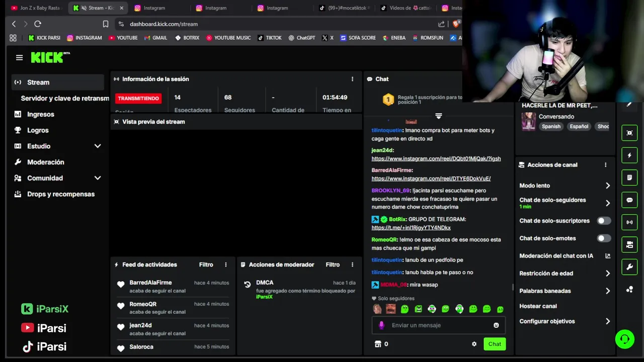Click the address bar URL dashboard.kick.com/stream
The width and height of the screenshot is (644, 362).
164,24
